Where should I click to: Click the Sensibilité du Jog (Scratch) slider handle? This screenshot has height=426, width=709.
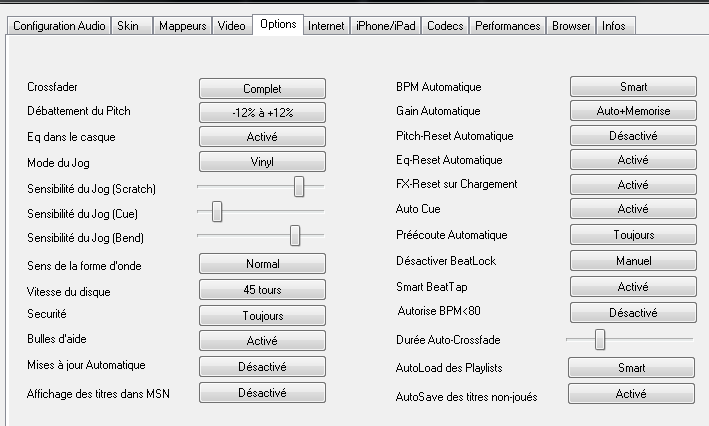pos(299,186)
